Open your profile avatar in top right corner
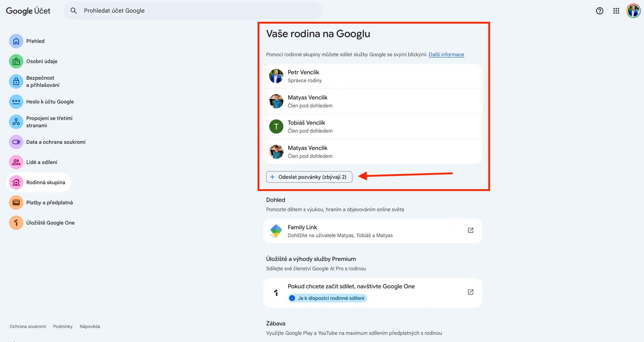Image resolution: width=644 pixels, height=342 pixels. point(633,11)
